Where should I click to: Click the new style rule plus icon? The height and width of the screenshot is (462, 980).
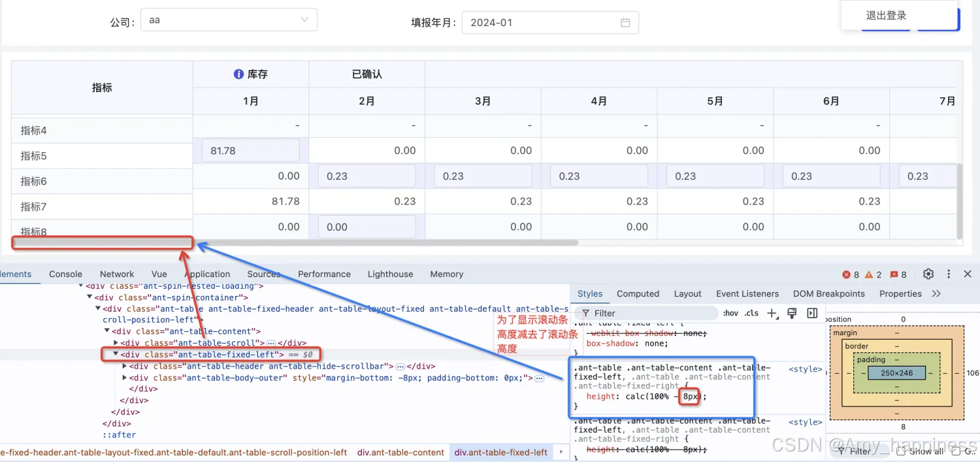(772, 313)
